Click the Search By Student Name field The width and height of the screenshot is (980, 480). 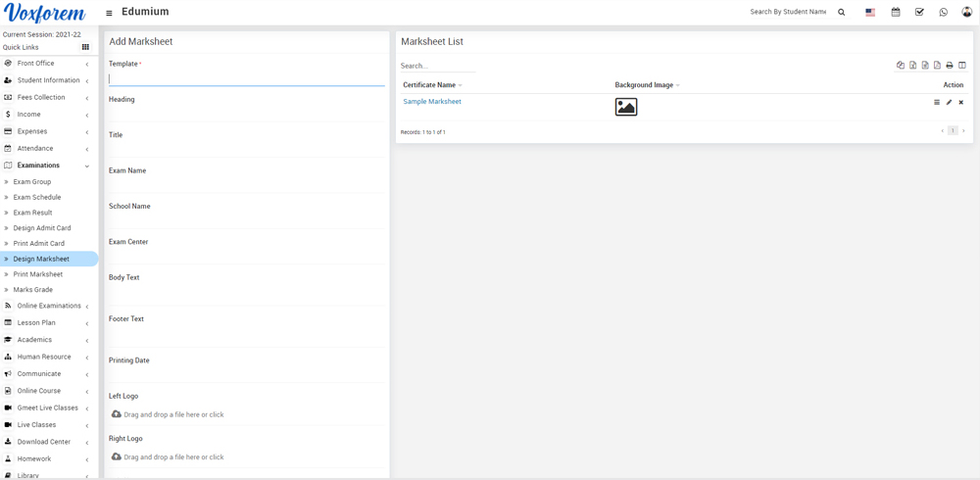[x=789, y=12]
